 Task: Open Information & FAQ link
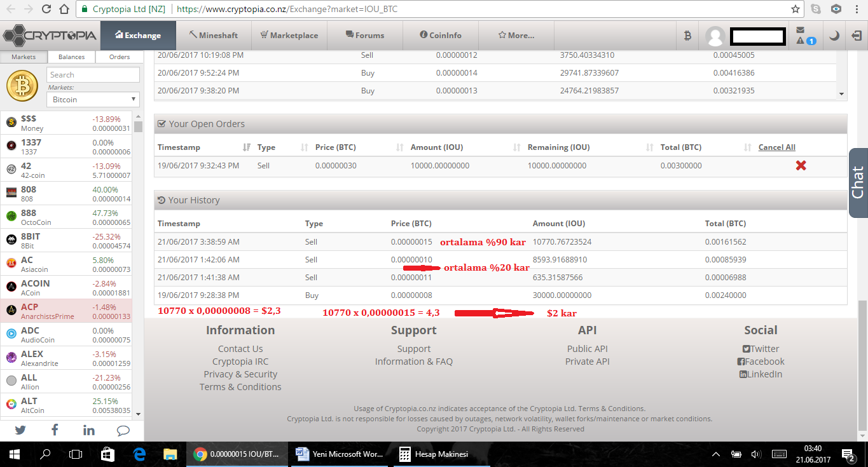414,362
